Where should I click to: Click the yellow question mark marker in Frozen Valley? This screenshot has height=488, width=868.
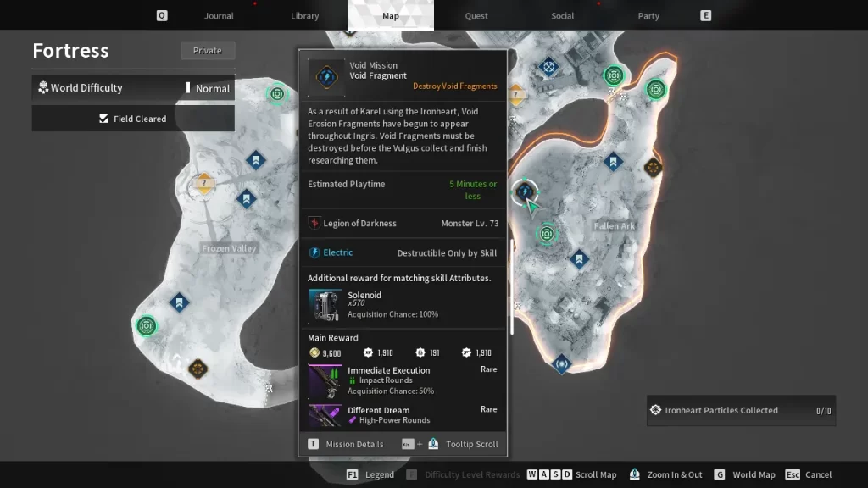[x=203, y=182]
